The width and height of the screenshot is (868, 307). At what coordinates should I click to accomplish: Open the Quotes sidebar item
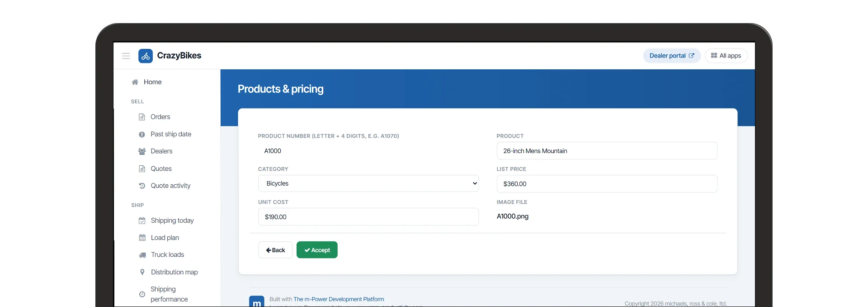[161, 168]
